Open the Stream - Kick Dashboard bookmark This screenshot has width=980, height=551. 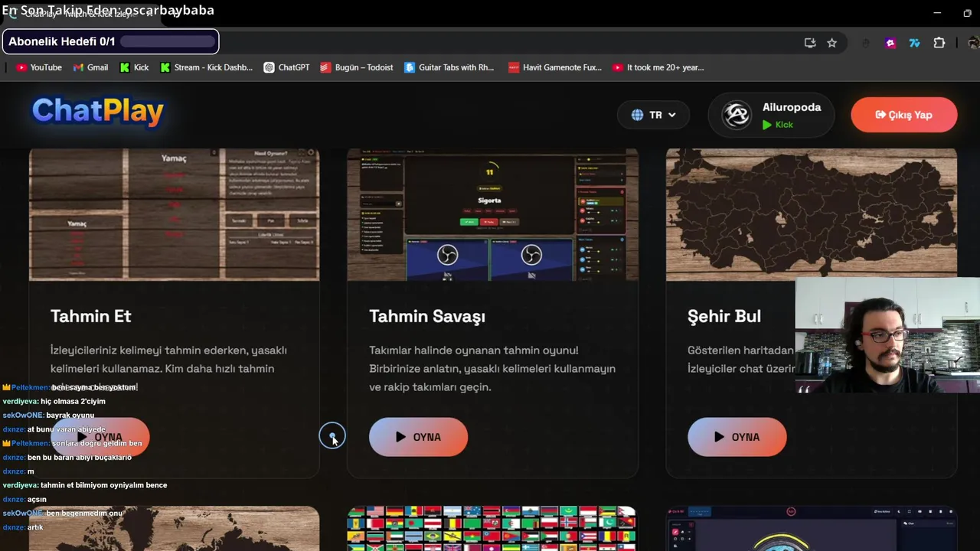[x=206, y=67]
